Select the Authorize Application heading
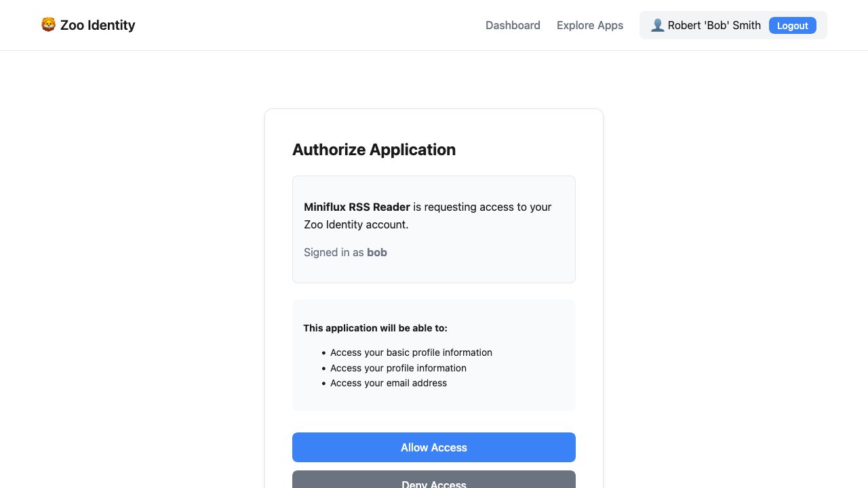This screenshot has width=868, height=488. [374, 150]
